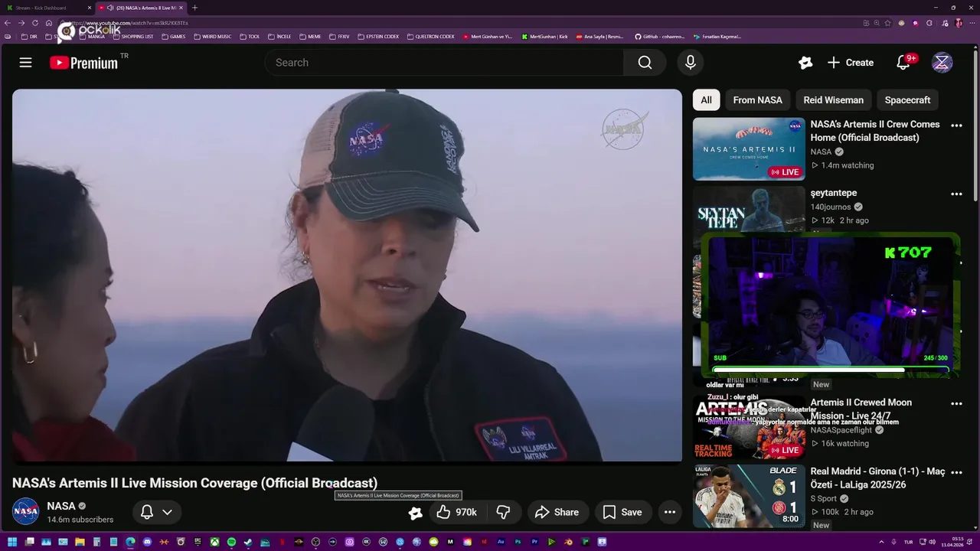Image resolution: width=980 pixels, height=551 pixels.
Task: Open SHOPPING LIST bookmarks folder
Action: [x=133, y=37]
